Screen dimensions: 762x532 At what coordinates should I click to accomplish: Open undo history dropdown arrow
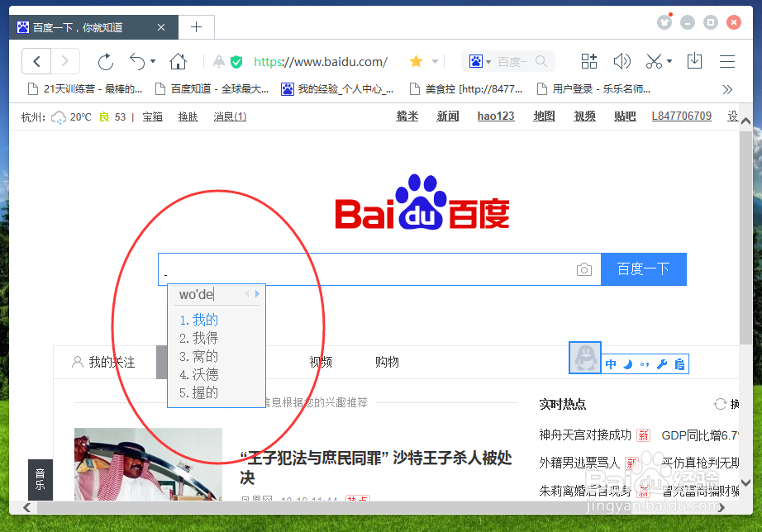tap(153, 62)
